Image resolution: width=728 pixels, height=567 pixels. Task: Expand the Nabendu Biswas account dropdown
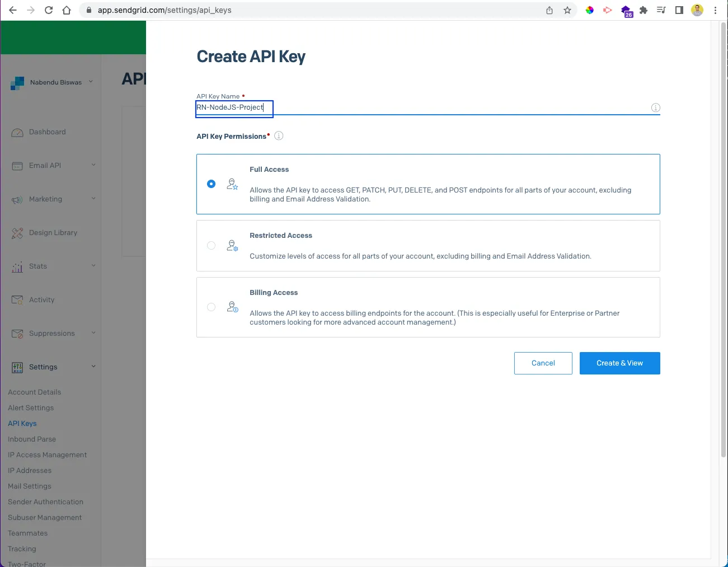click(x=91, y=82)
